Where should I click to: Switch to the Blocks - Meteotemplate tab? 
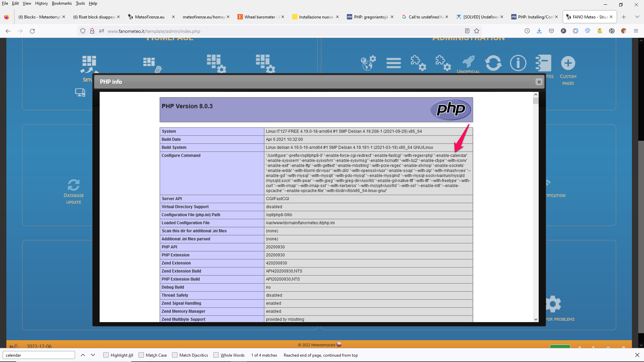39,17
